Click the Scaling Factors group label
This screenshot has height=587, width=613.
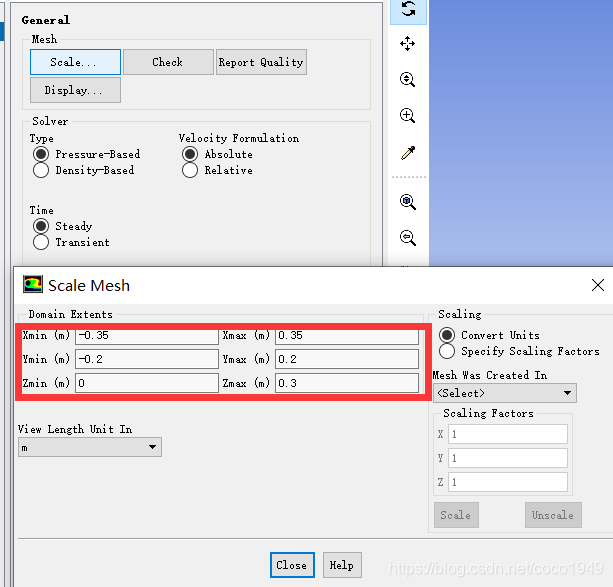pyautogui.click(x=488, y=413)
